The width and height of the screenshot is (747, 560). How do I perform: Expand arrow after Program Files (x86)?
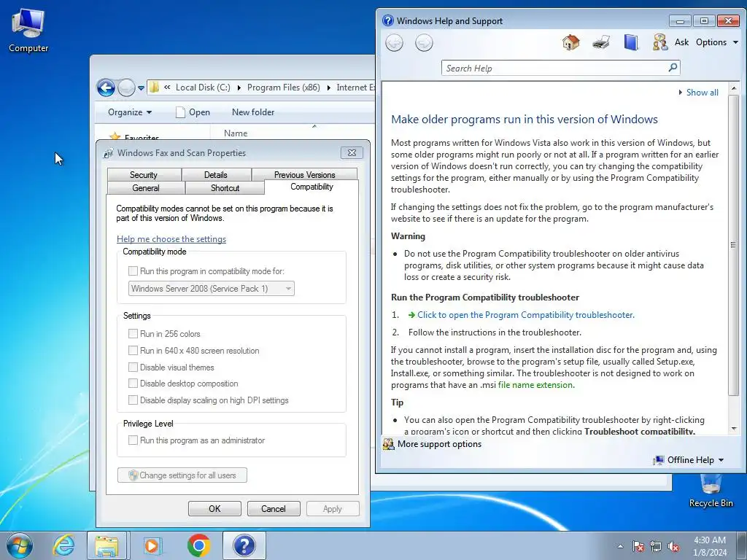tap(329, 87)
